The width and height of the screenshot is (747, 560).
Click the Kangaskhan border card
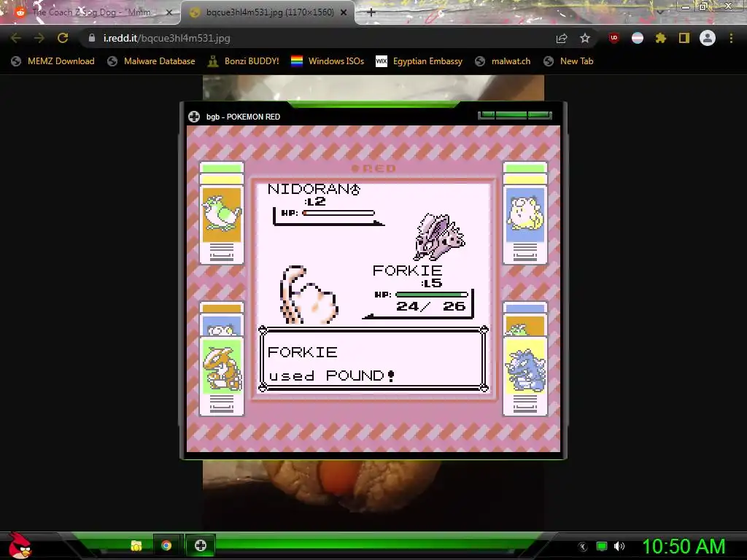pyautogui.click(x=222, y=376)
